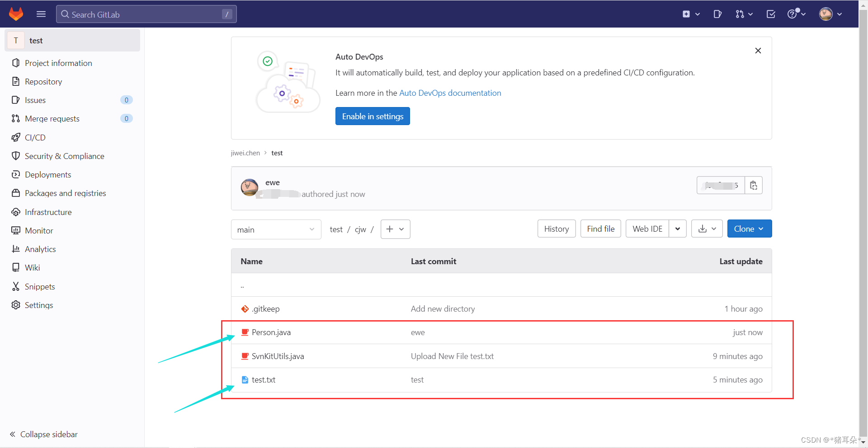This screenshot has height=448, width=868.
Task: Open the To-Do list icon
Action: [x=770, y=14]
